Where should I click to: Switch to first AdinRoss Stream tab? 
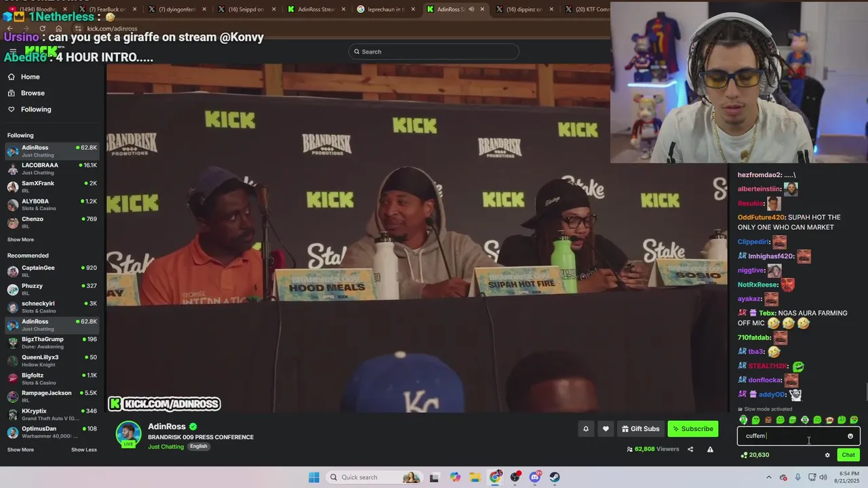point(316,9)
